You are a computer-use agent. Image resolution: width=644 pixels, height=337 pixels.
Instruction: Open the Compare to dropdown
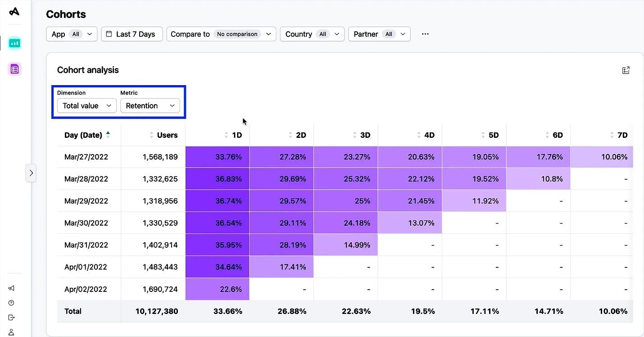tap(221, 34)
